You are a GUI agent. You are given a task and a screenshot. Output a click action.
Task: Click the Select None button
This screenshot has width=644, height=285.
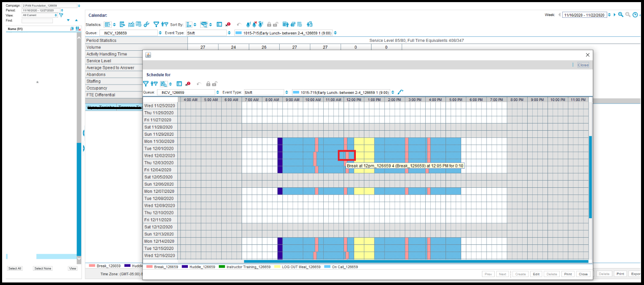point(43,269)
